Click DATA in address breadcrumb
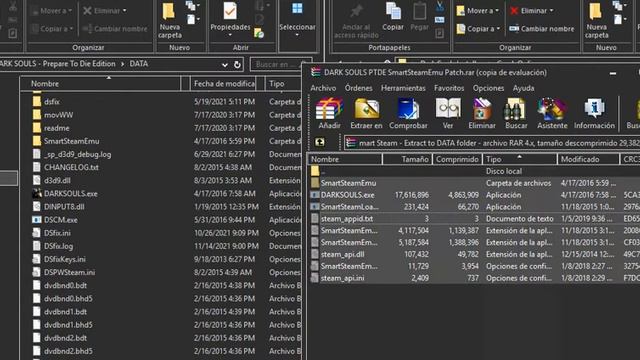Viewport: 640px width, 360px height. pyautogui.click(x=139, y=64)
